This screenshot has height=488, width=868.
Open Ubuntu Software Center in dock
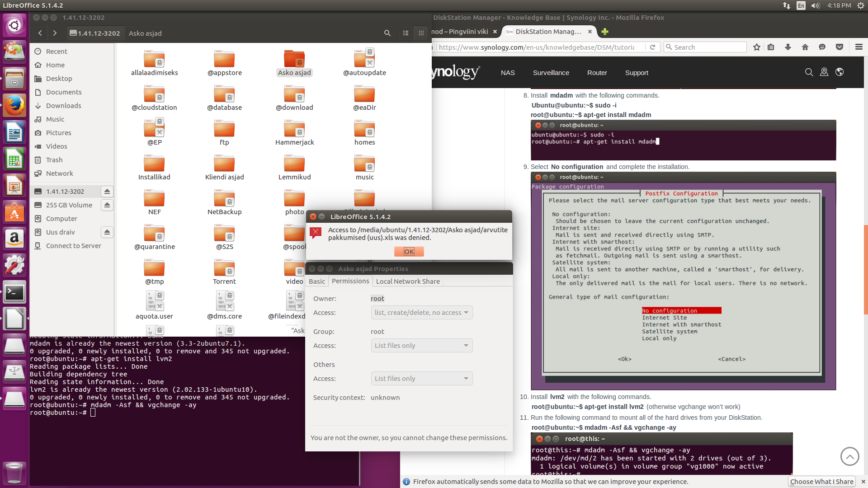tap(14, 212)
